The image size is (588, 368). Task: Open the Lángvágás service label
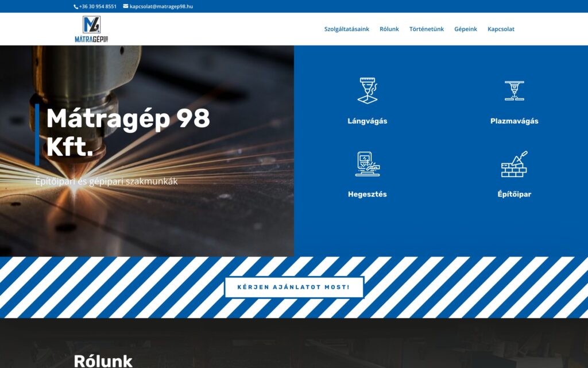367,121
